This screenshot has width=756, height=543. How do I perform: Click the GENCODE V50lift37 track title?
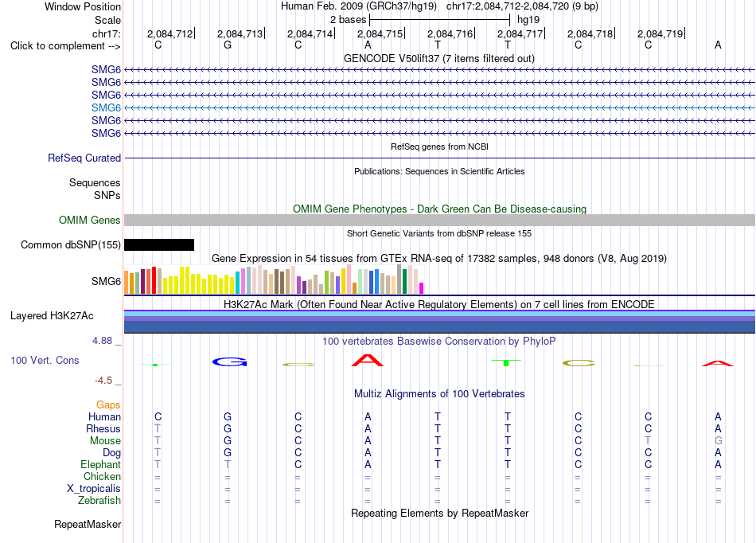pyautogui.click(x=439, y=58)
